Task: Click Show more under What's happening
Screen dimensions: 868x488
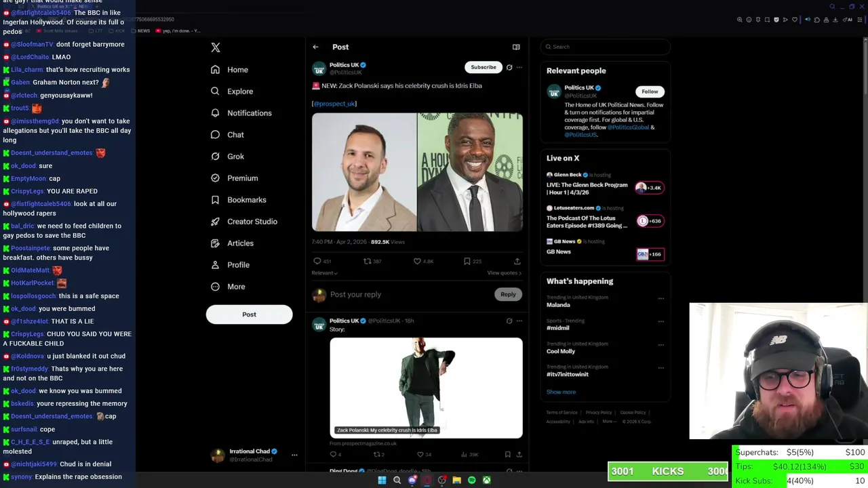Action: (561, 392)
